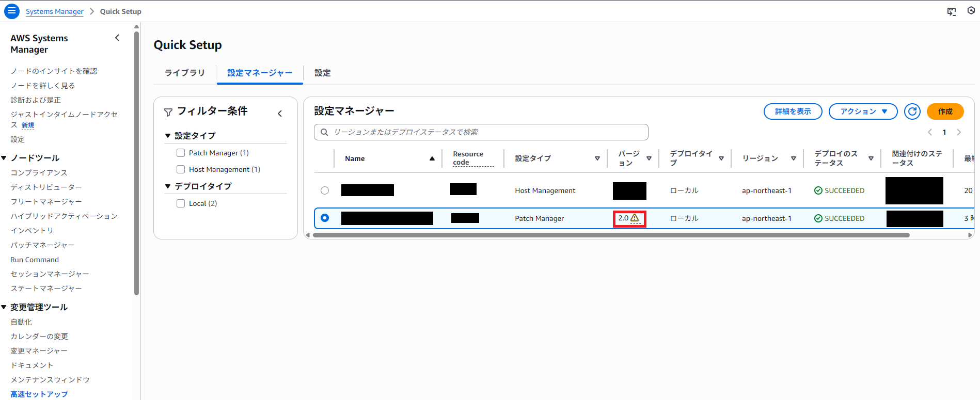Open the アクション dropdown menu
The width and height of the screenshot is (980, 400).
tap(863, 111)
